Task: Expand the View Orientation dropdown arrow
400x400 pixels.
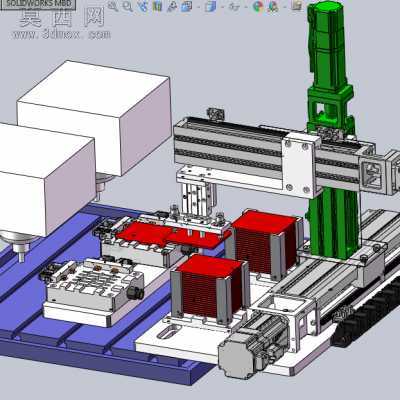Action: pos(199,7)
